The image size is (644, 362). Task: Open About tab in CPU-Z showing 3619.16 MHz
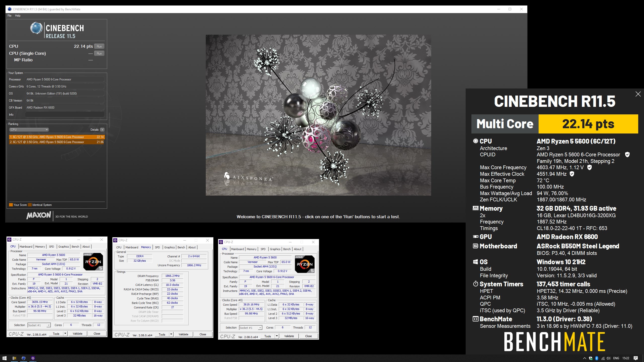pos(298,249)
